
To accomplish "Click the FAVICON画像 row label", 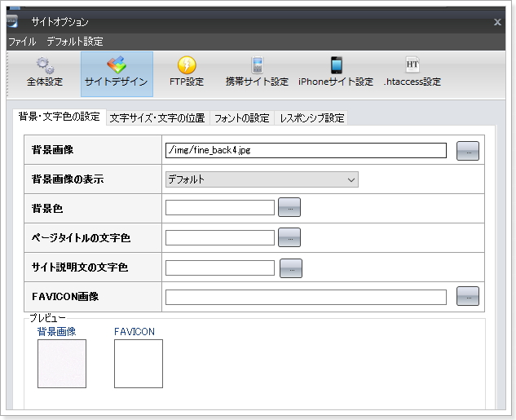I will coord(65,297).
